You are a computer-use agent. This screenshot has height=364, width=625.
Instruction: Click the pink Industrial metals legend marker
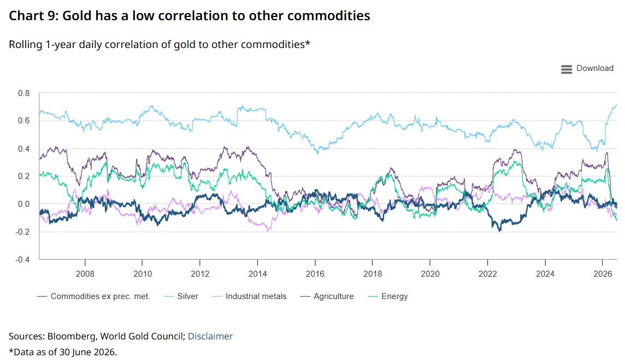tap(217, 297)
